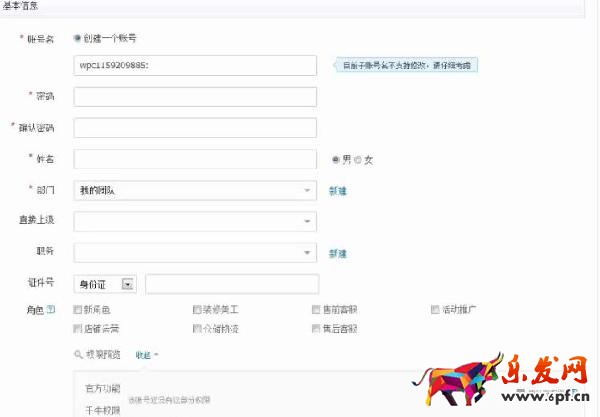600x417 pixels.
Task: Check the 售后客服 role checkbox
Action: pyautogui.click(x=315, y=328)
